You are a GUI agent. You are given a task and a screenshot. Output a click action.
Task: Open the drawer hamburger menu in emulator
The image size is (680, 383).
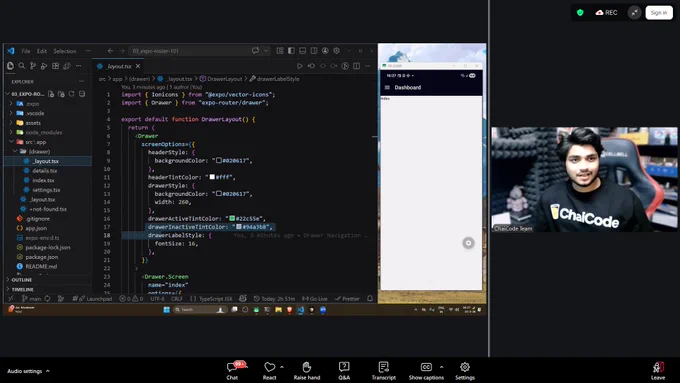click(x=387, y=87)
